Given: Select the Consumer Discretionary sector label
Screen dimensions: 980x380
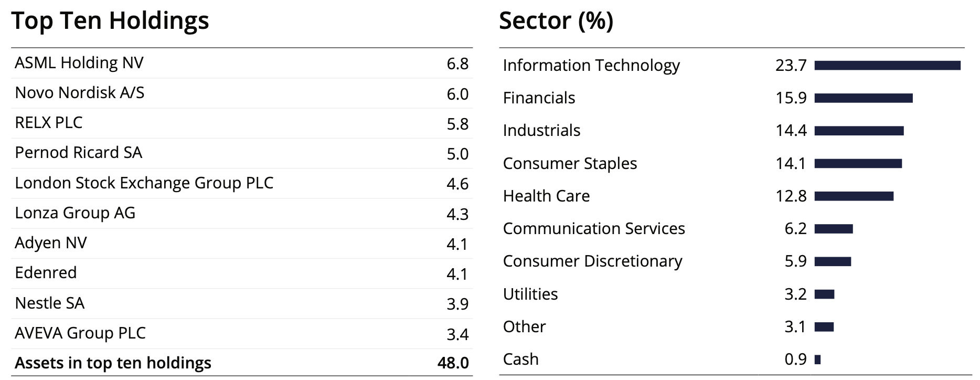Looking at the screenshot, I should coord(592,261).
